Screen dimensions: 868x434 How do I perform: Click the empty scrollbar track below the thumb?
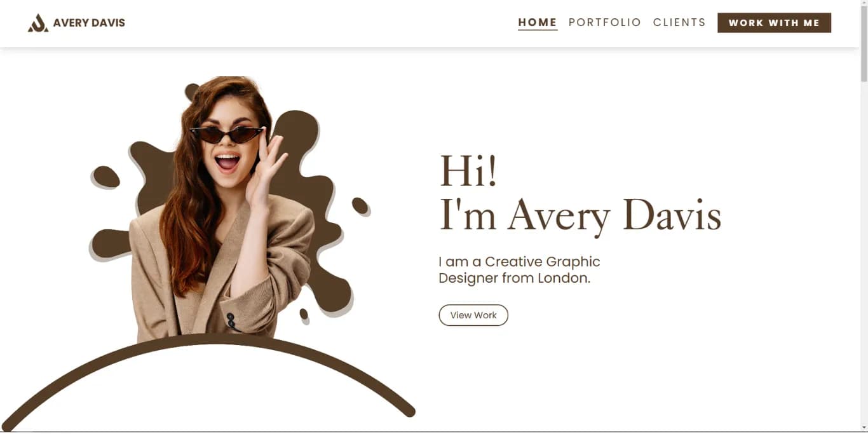tap(864, 254)
